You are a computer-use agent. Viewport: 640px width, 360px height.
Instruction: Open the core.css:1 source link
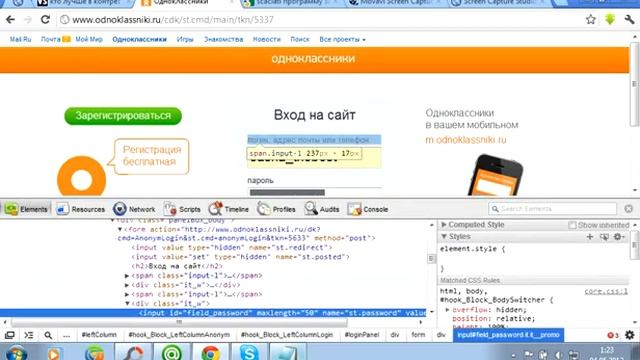tap(606, 291)
